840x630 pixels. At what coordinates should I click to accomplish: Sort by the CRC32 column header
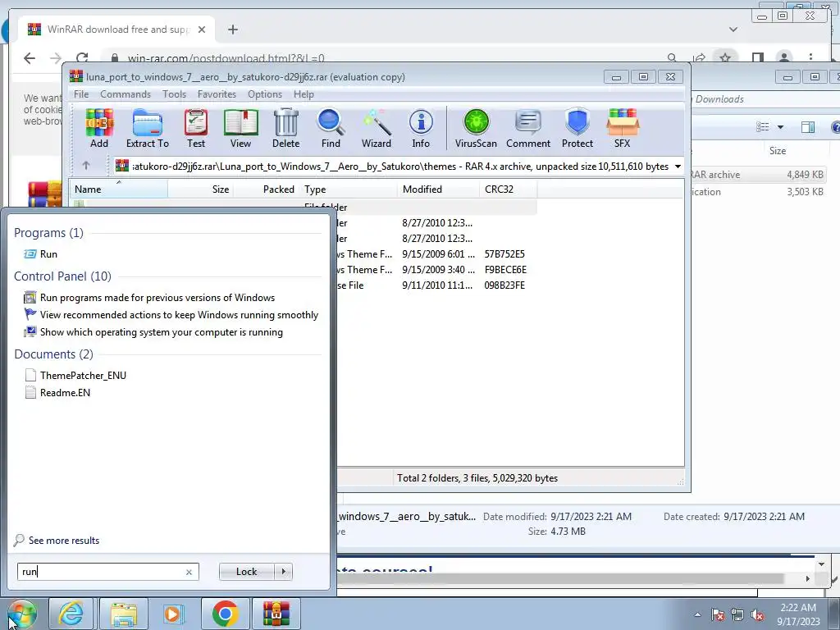click(509, 189)
